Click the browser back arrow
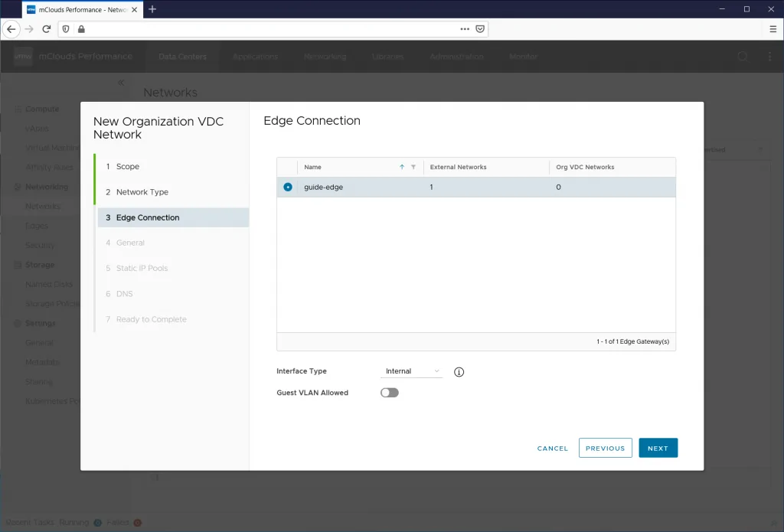 click(x=11, y=29)
